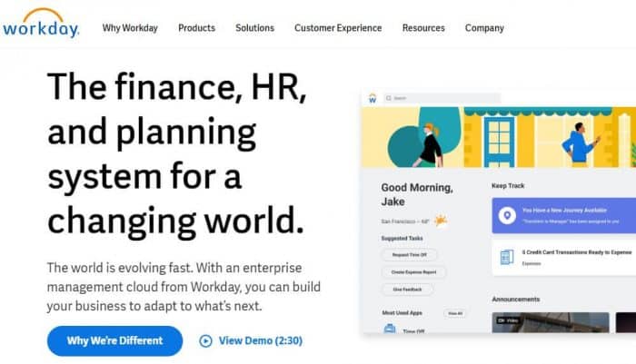Open the Solutions menu
636x364 pixels.
(x=254, y=28)
